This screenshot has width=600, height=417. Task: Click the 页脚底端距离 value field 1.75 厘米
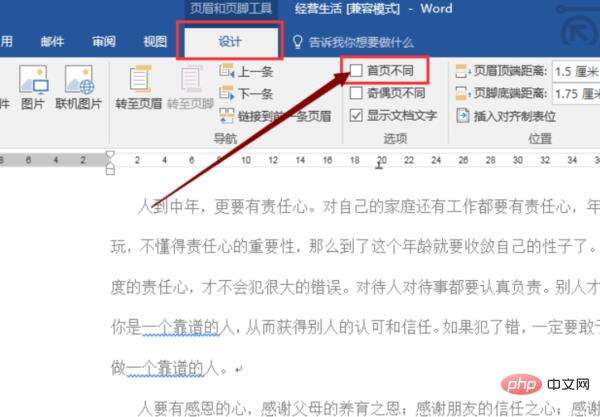pos(576,93)
